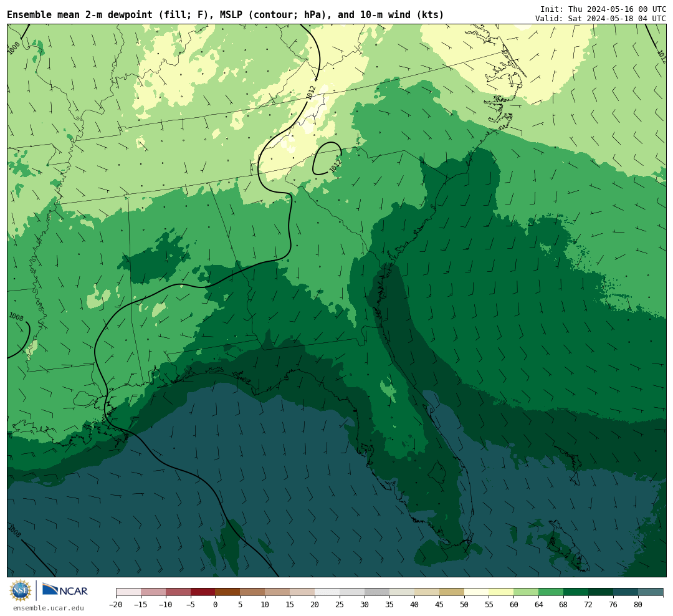Click the teal colorbar swatch above 80
This screenshot has height=616, width=673.
[651, 592]
